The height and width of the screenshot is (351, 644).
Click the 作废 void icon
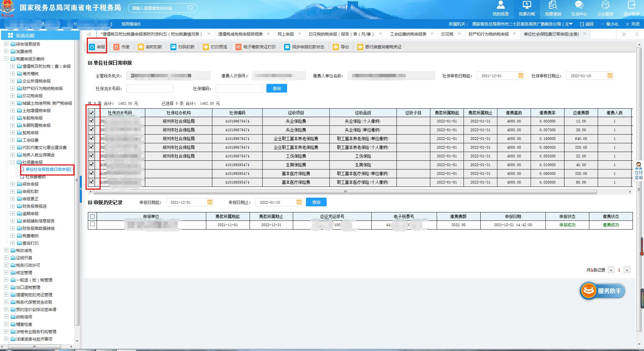click(x=116, y=47)
